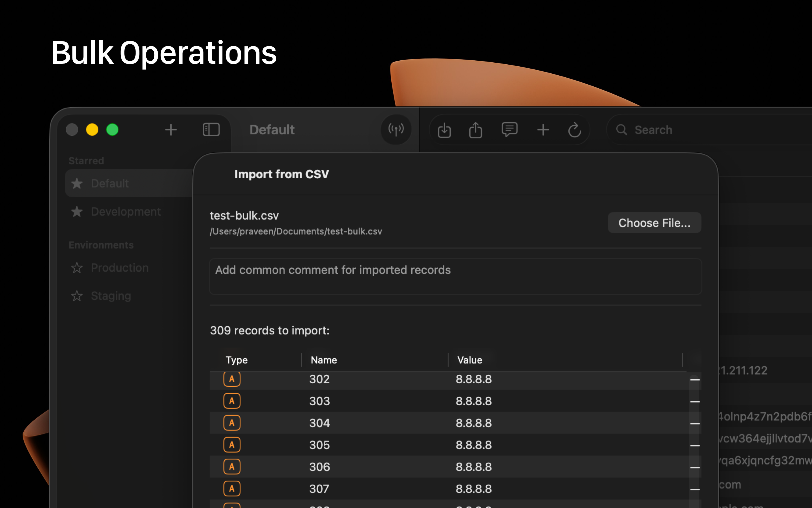The width and height of the screenshot is (812, 508).
Task: Unstar the Default item's filled star
Action: (x=77, y=183)
